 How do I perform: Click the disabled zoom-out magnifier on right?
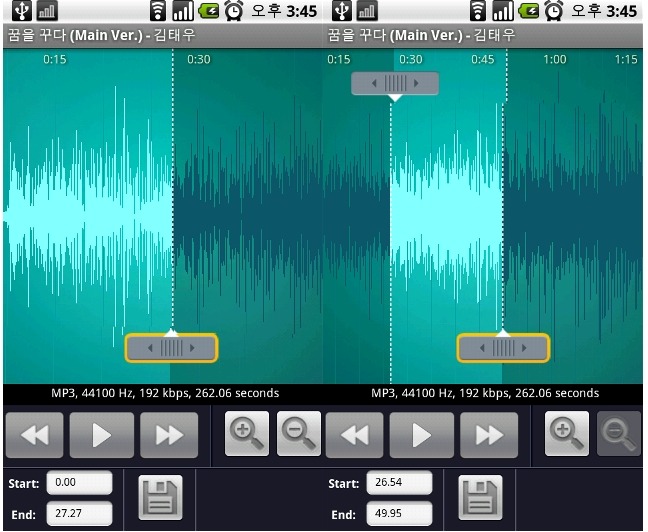pos(619,434)
